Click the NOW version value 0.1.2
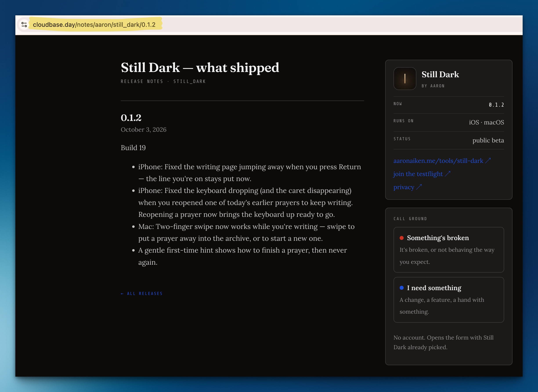This screenshot has height=392, width=538. 496,105
